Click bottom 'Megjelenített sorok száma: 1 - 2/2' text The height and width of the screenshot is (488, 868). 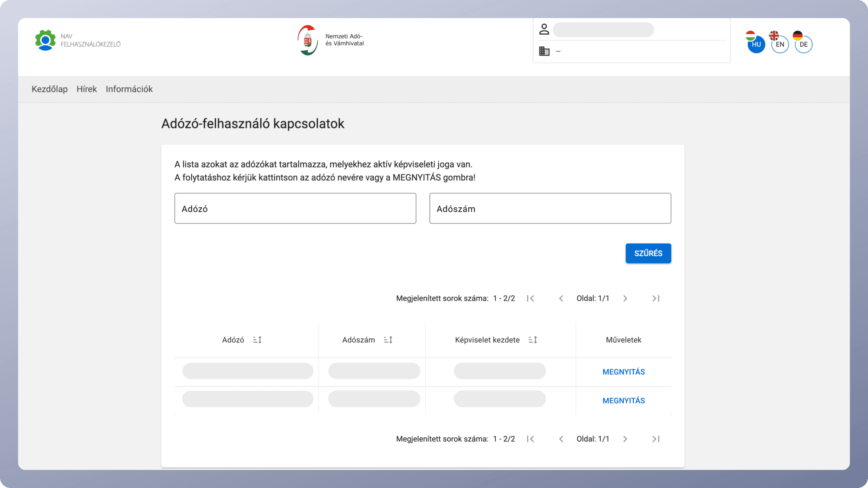[x=455, y=439]
